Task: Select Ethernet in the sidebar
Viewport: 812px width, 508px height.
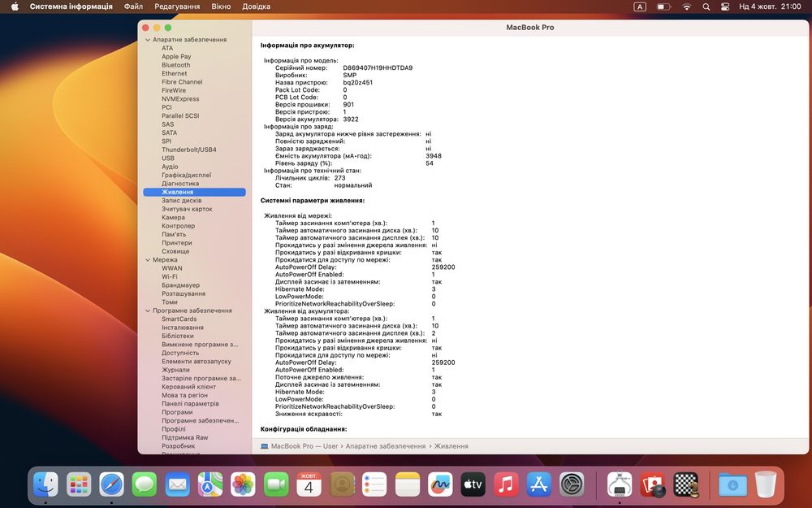Action: (174, 74)
